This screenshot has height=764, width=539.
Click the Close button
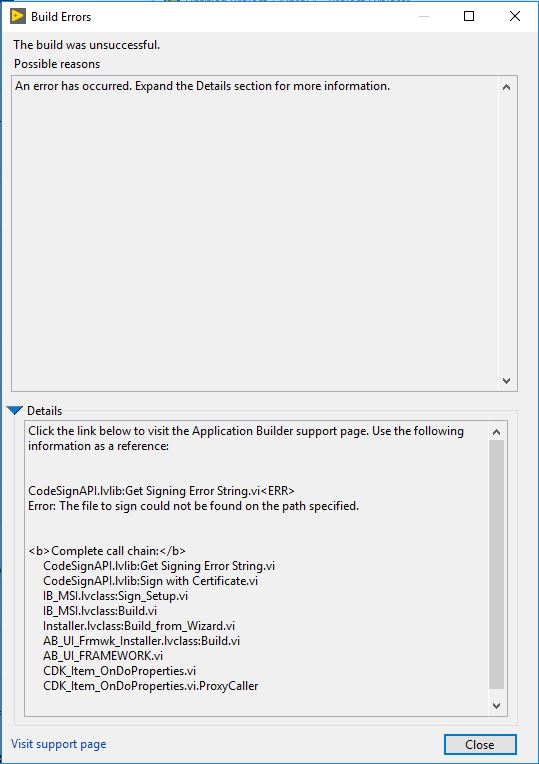coord(480,745)
